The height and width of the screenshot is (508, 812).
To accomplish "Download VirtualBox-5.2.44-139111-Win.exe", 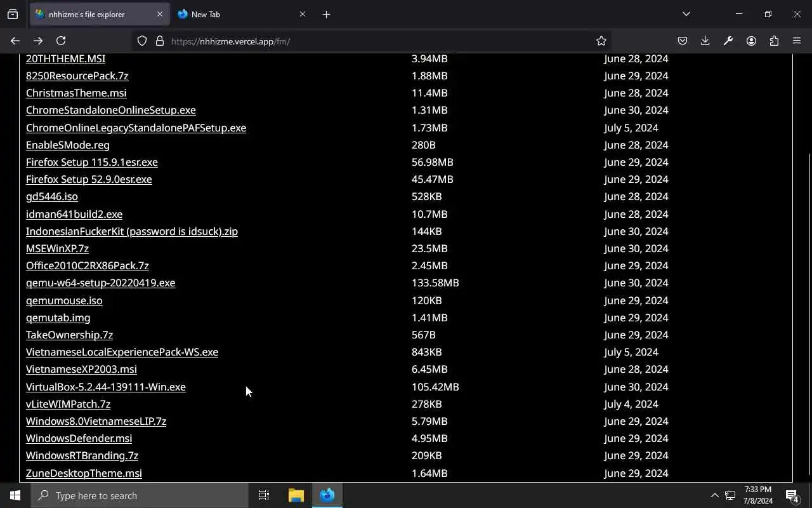I will coord(105,387).
